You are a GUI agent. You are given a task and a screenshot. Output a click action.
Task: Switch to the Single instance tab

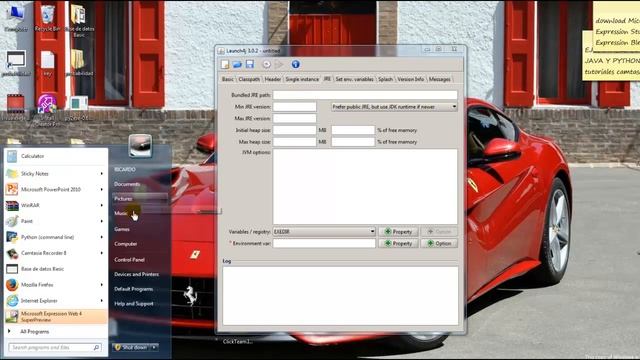302,79
